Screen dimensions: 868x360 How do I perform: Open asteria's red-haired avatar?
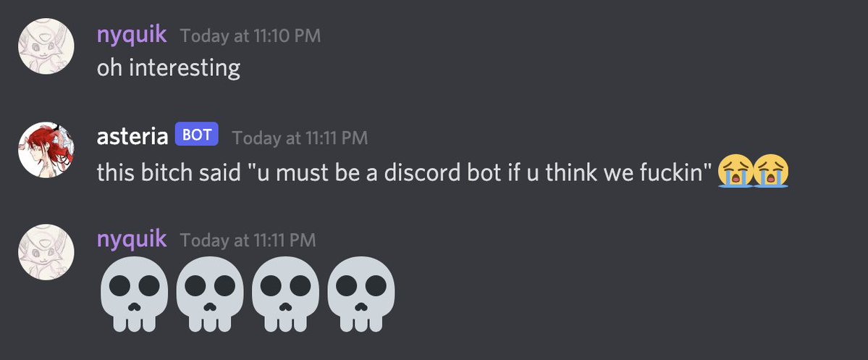tap(46, 149)
